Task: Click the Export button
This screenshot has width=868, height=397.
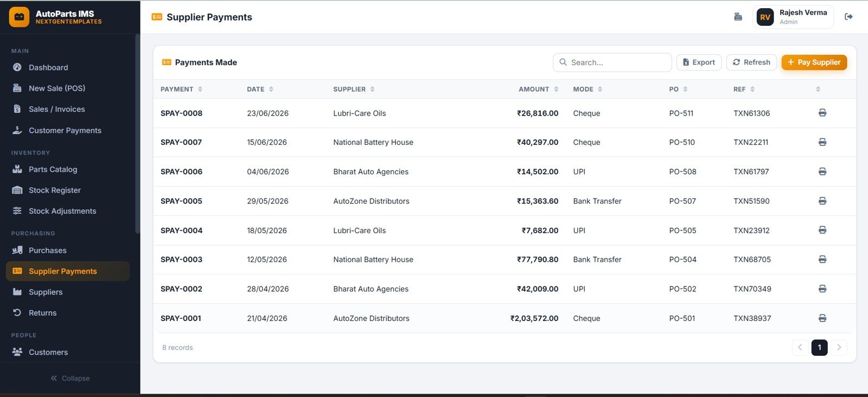Action: point(699,62)
